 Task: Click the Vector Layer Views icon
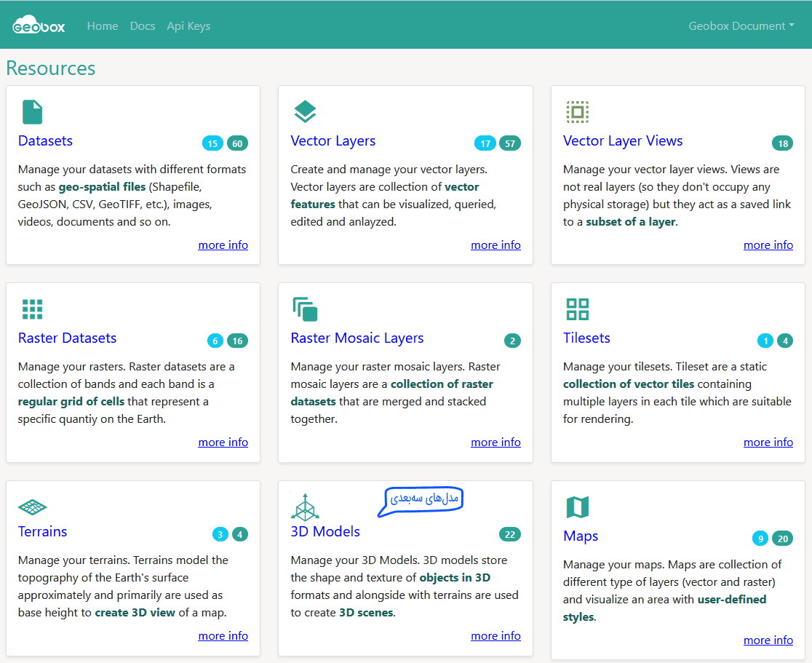577,112
